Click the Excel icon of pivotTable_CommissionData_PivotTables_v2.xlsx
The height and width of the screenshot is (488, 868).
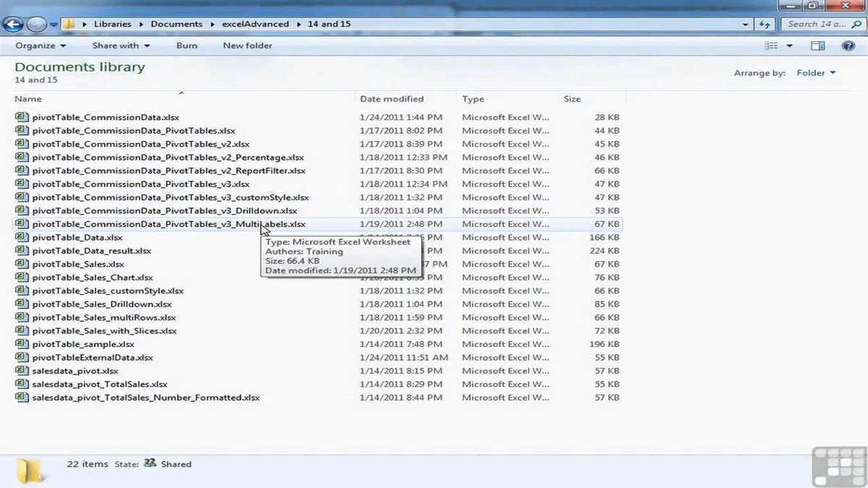pos(21,144)
